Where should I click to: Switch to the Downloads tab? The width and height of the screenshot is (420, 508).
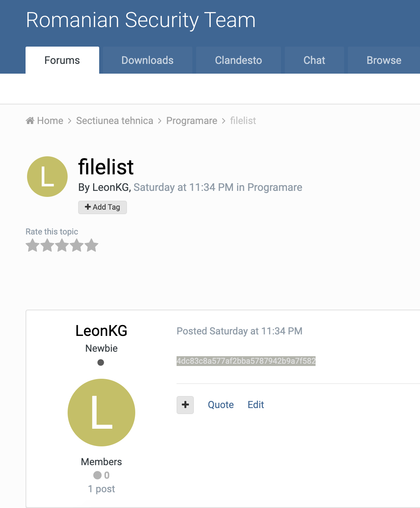tap(147, 60)
